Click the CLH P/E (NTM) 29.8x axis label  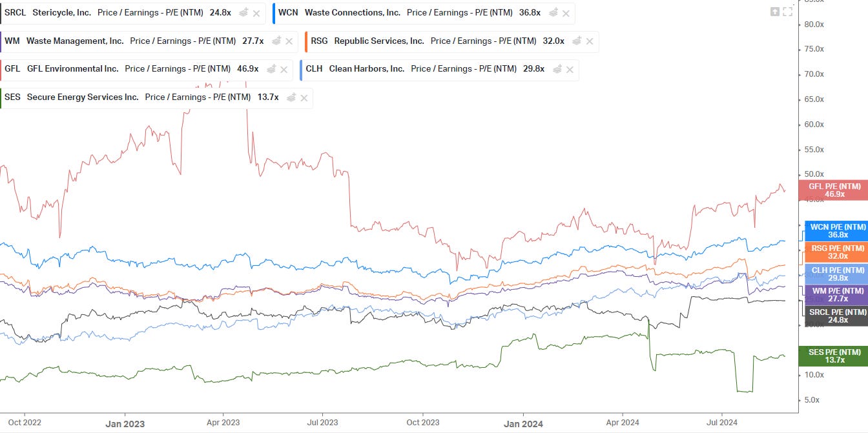coord(837,274)
